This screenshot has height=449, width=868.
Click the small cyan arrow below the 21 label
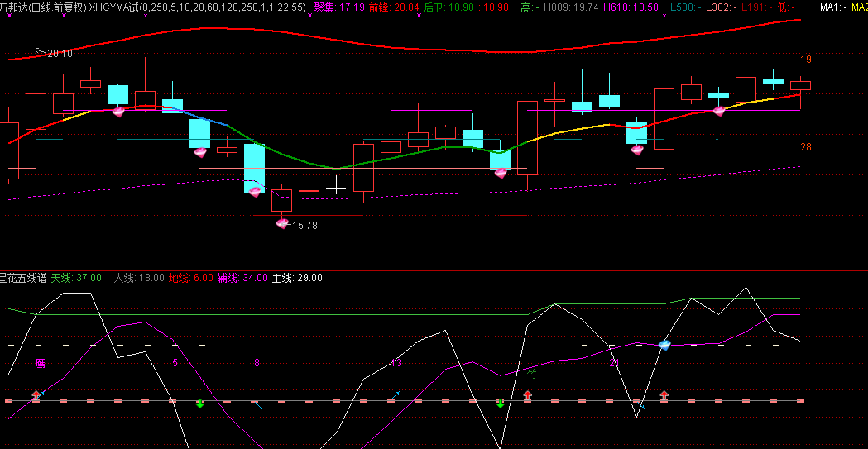pyautogui.click(x=641, y=406)
